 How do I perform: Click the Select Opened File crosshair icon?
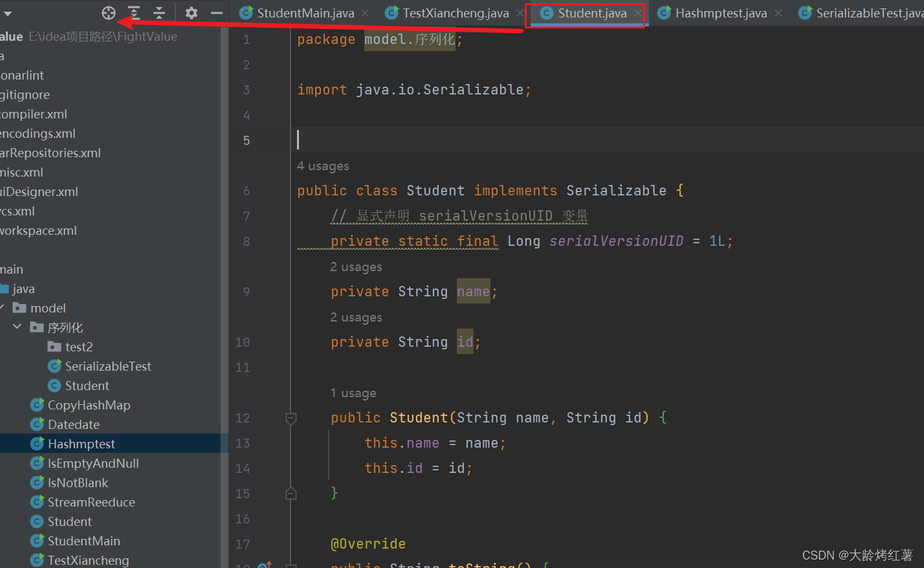click(109, 12)
